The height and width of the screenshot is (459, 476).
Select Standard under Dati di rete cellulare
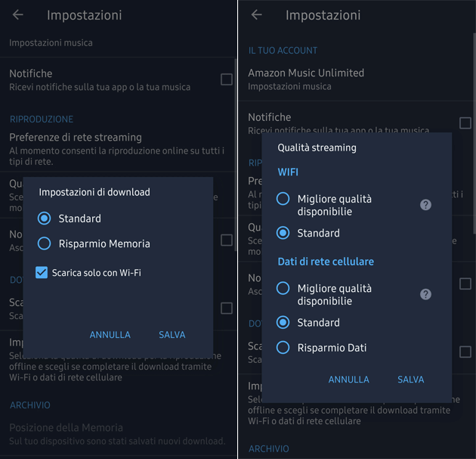[283, 322]
